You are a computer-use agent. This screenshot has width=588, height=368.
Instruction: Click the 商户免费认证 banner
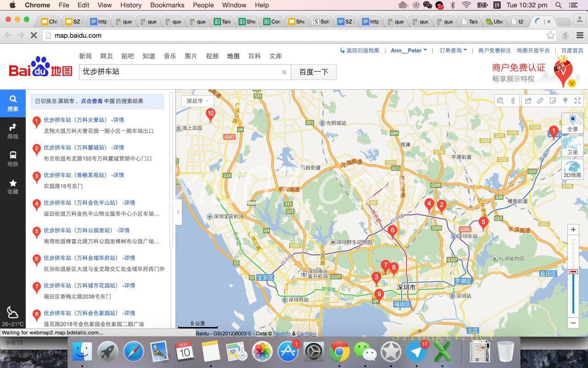533,73
